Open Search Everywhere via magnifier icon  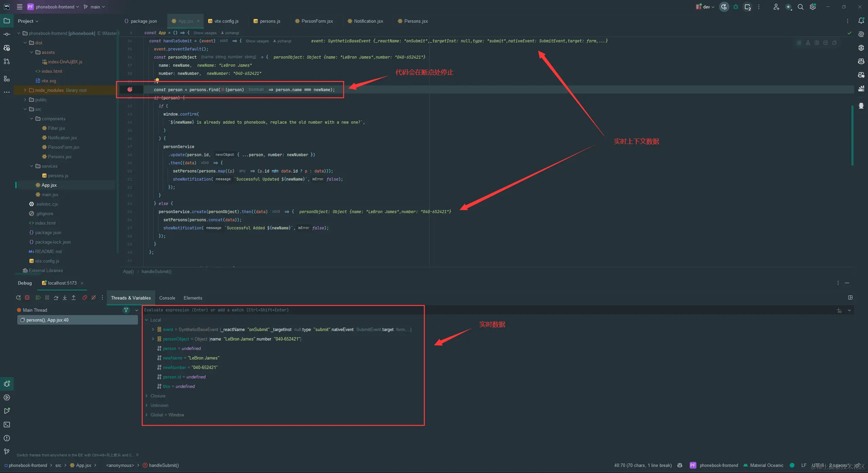pos(801,7)
